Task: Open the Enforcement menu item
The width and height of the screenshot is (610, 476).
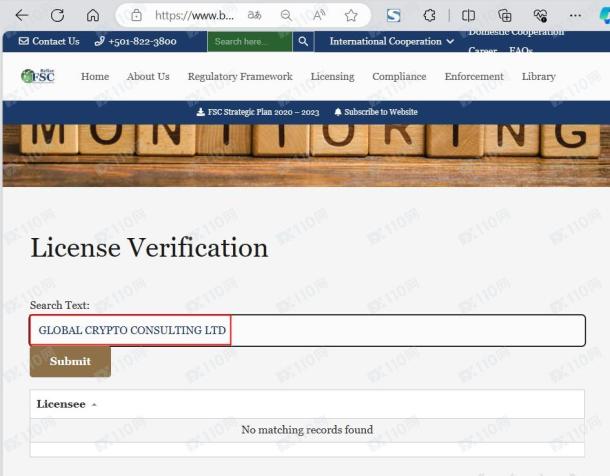Action: [474, 77]
